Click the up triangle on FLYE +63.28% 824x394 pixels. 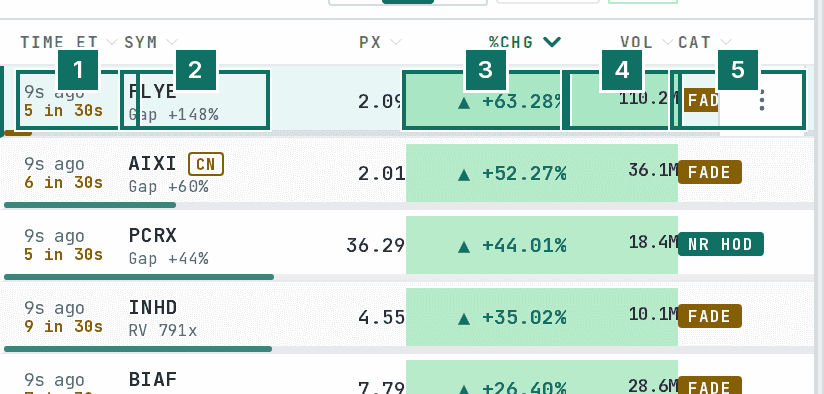point(464,102)
